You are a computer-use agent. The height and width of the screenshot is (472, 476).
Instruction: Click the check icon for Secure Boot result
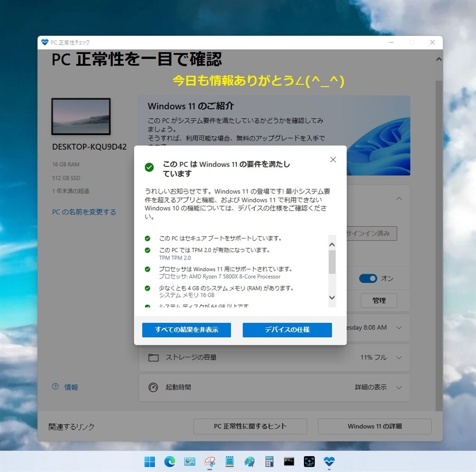point(147,239)
